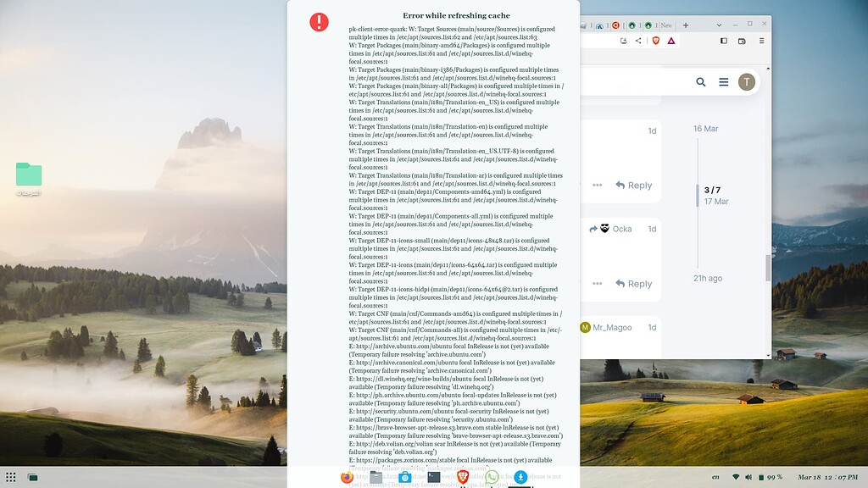Open Mr_Magoo's user profile link
This screenshot has width=868, height=488.
[612, 327]
